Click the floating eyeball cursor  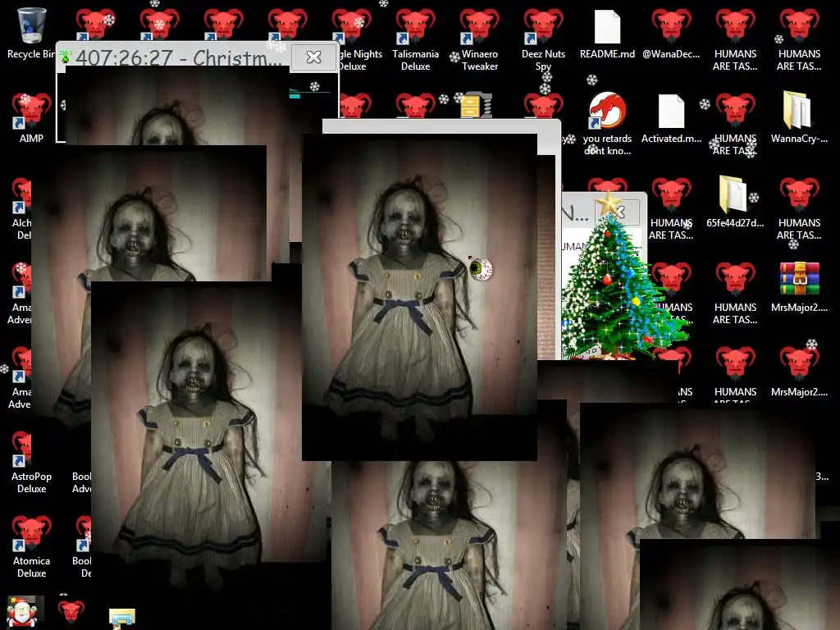coord(481,269)
